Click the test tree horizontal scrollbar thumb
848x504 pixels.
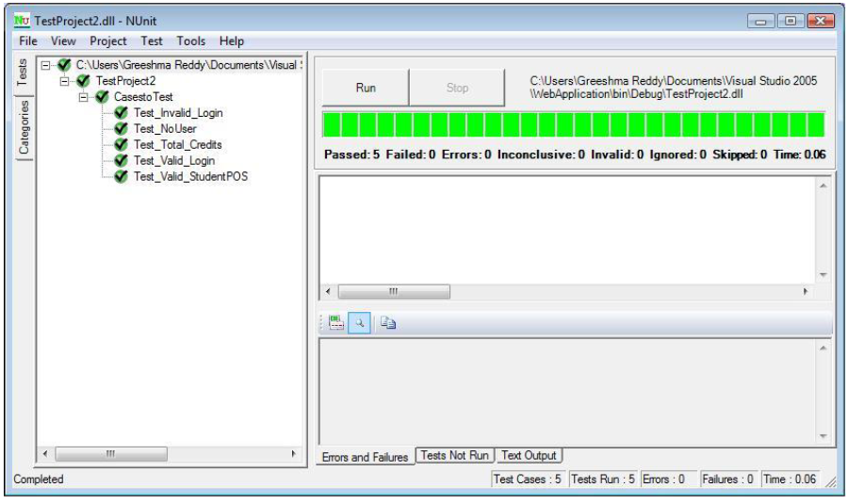[x=111, y=454]
